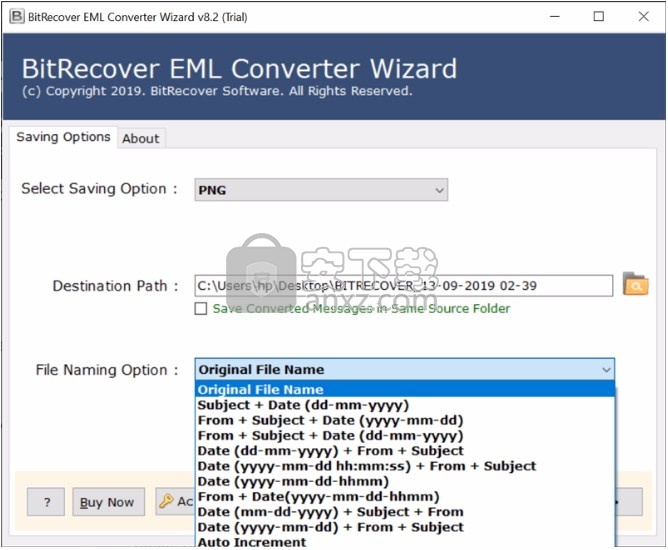Switch to the Saving Options tab
Screen dimensions: 668x550
point(63,137)
